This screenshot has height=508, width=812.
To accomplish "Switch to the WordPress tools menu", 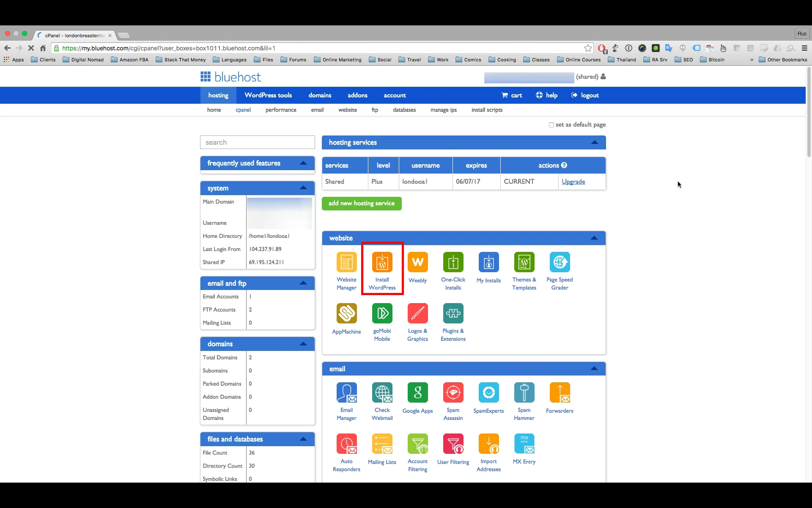I will pyautogui.click(x=268, y=95).
